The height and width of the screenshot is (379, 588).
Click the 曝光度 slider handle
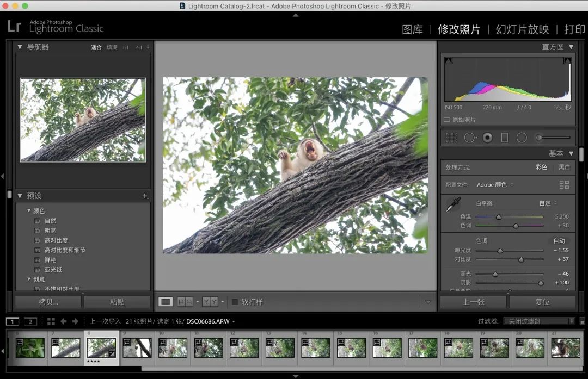coord(500,251)
